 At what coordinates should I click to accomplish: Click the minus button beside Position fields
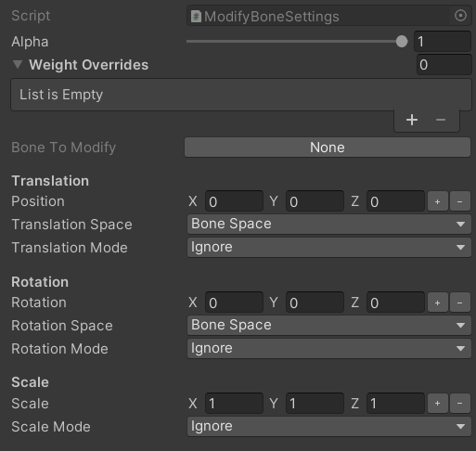click(x=460, y=201)
